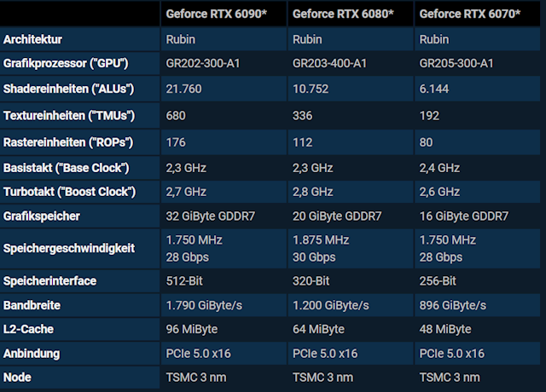Click the Geforce RTX 6090* column header
Screen dimensions: 546x392
coord(215,14)
